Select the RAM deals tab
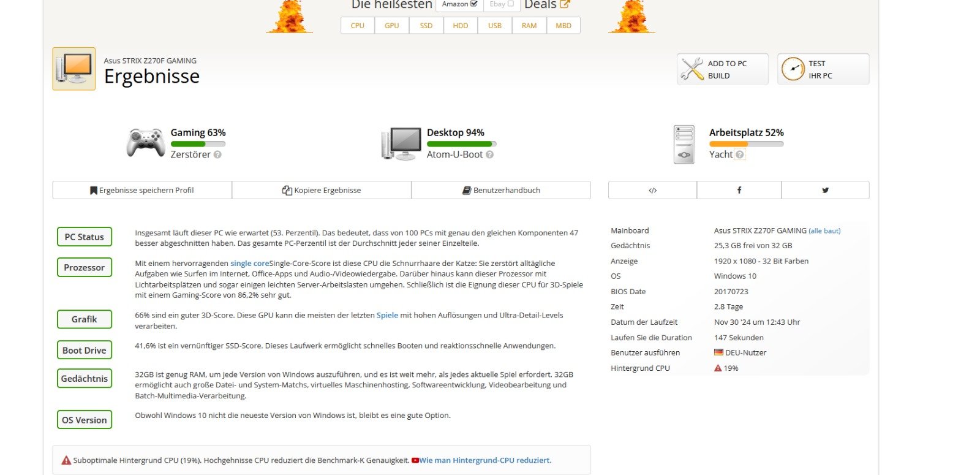The height and width of the screenshot is (475, 980). click(x=529, y=26)
